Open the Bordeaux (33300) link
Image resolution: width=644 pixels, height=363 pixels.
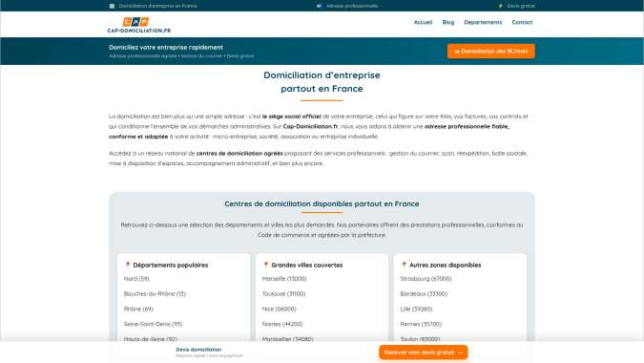click(x=424, y=294)
